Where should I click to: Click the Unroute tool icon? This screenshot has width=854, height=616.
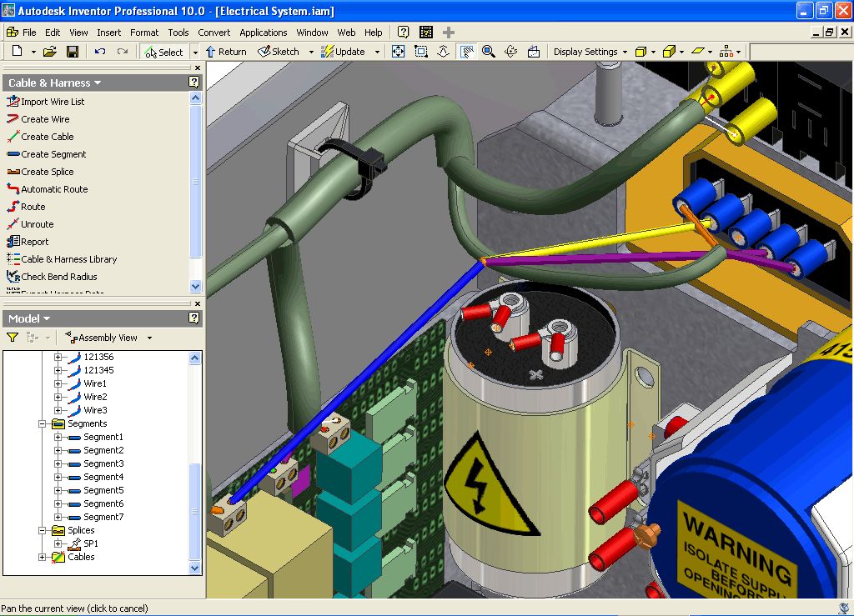pos(13,223)
